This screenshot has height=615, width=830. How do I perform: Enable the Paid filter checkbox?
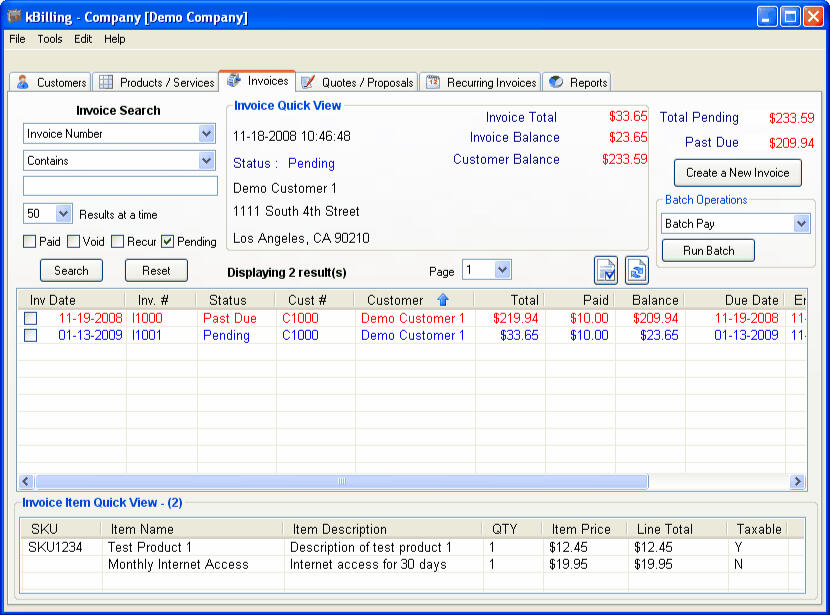point(31,241)
